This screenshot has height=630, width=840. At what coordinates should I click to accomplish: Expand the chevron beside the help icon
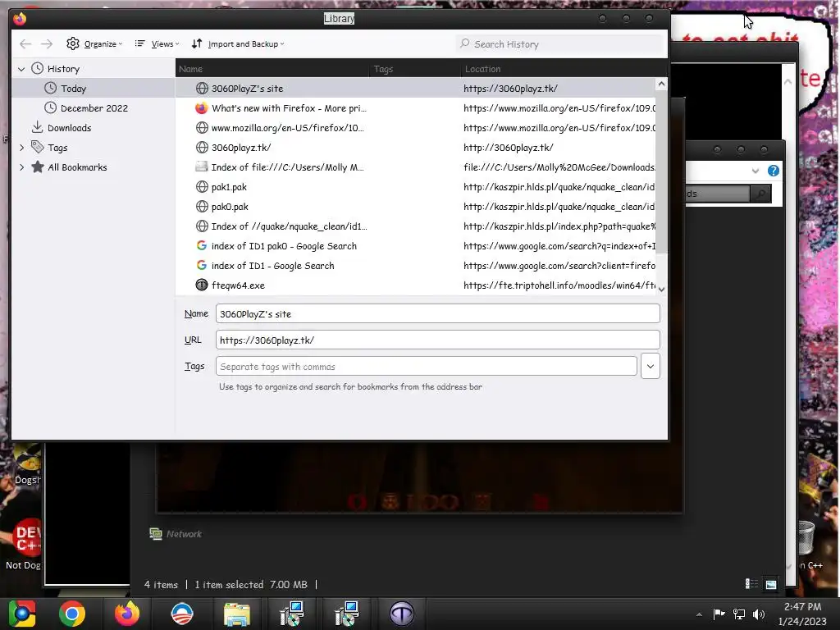[x=756, y=171]
